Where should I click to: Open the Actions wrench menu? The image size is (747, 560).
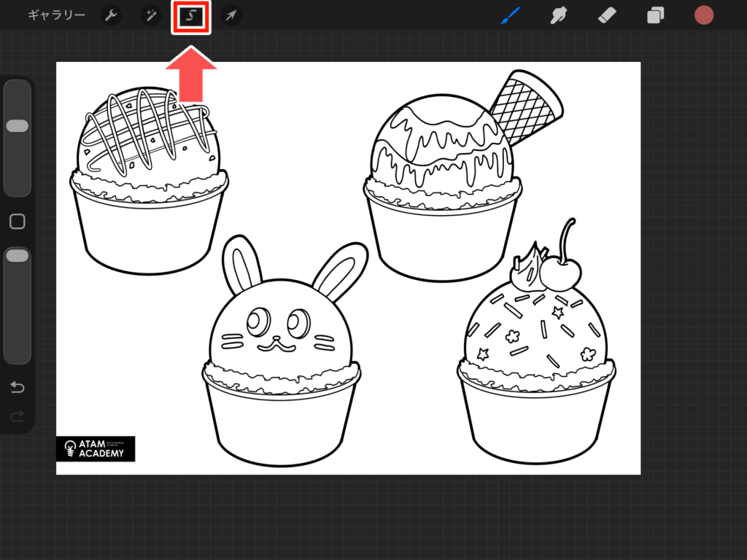coord(111,15)
